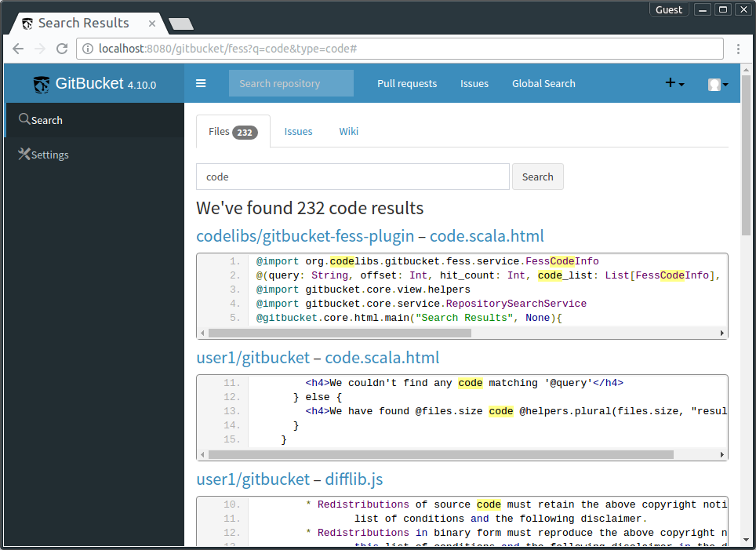Click the browser forward arrow
The image size is (756, 550).
[x=40, y=49]
